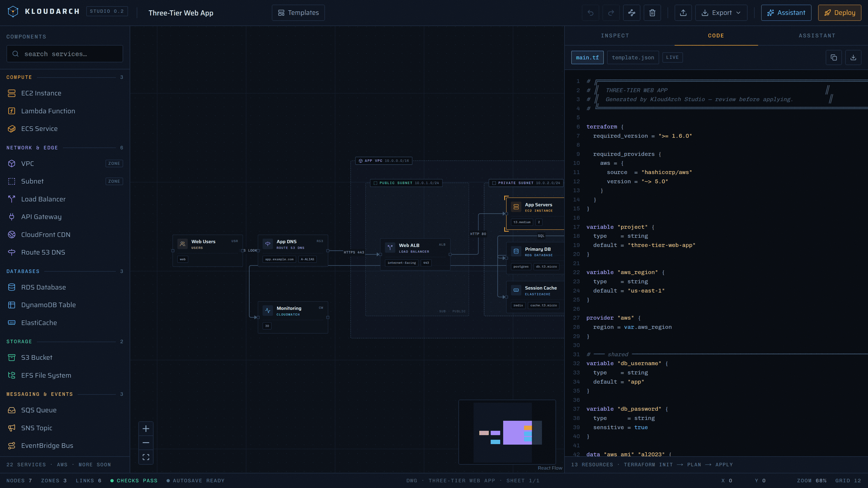
Task: Select the Web Users node
Action: (x=208, y=251)
